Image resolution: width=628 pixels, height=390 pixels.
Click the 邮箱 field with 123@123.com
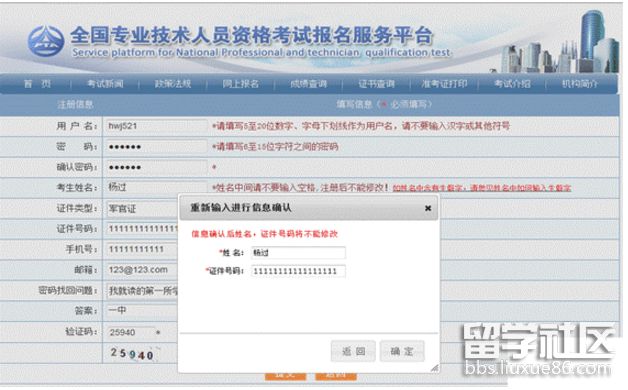142,270
